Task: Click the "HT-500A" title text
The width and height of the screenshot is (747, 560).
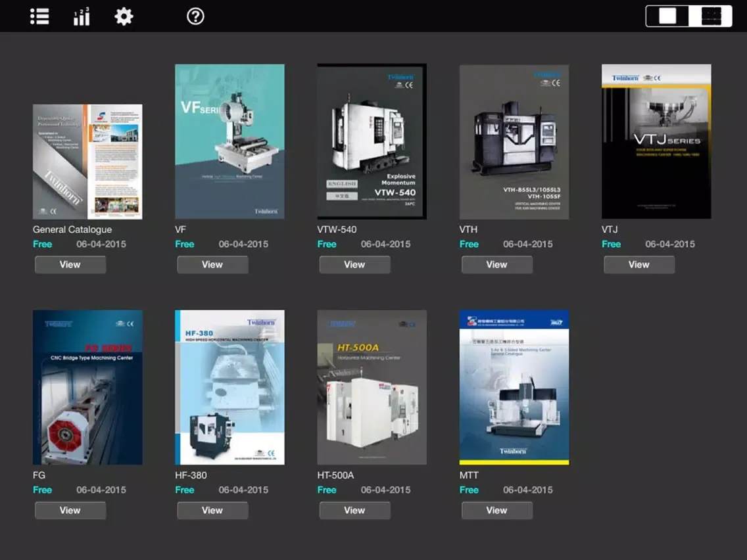Action: pos(336,475)
